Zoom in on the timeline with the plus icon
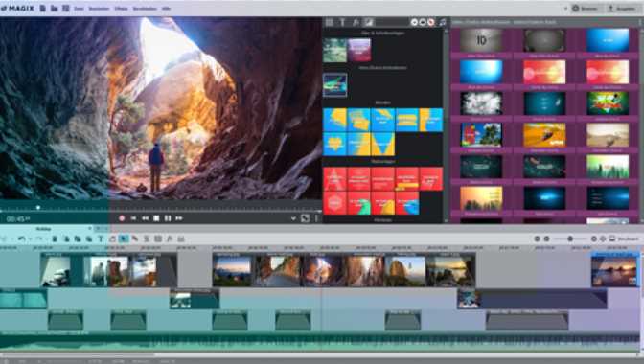Viewport: 644px width, 364px height. [x=594, y=239]
